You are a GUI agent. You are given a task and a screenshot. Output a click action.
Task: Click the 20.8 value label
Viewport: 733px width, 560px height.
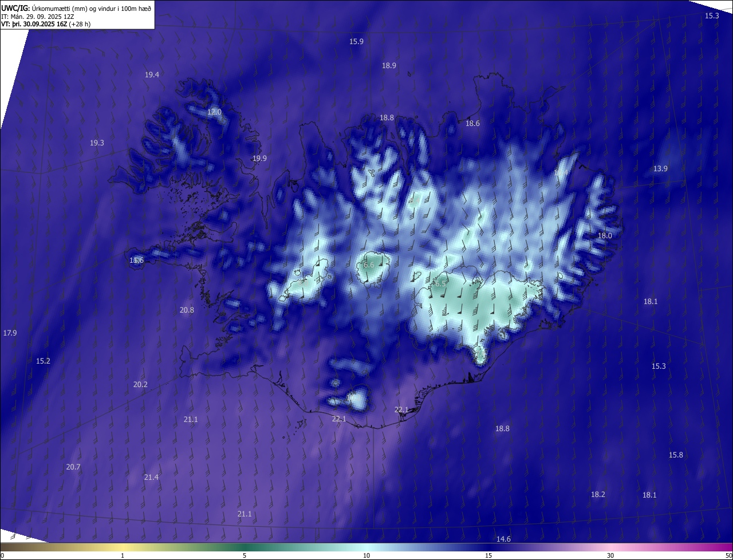(x=187, y=310)
